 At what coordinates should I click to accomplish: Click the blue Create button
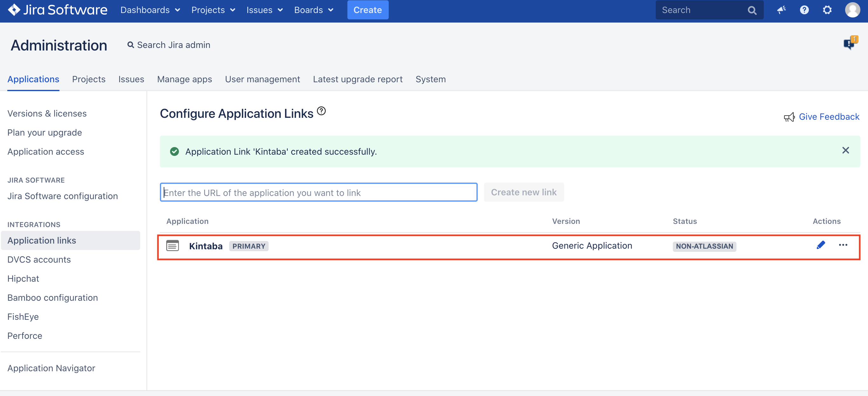click(x=367, y=10)
